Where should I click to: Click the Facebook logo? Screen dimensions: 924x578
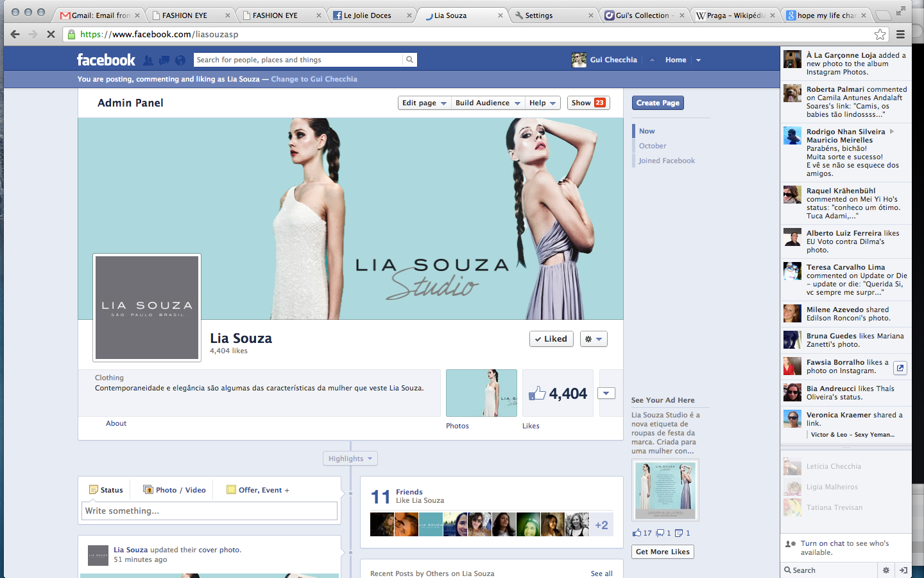(x=106, y=60)
